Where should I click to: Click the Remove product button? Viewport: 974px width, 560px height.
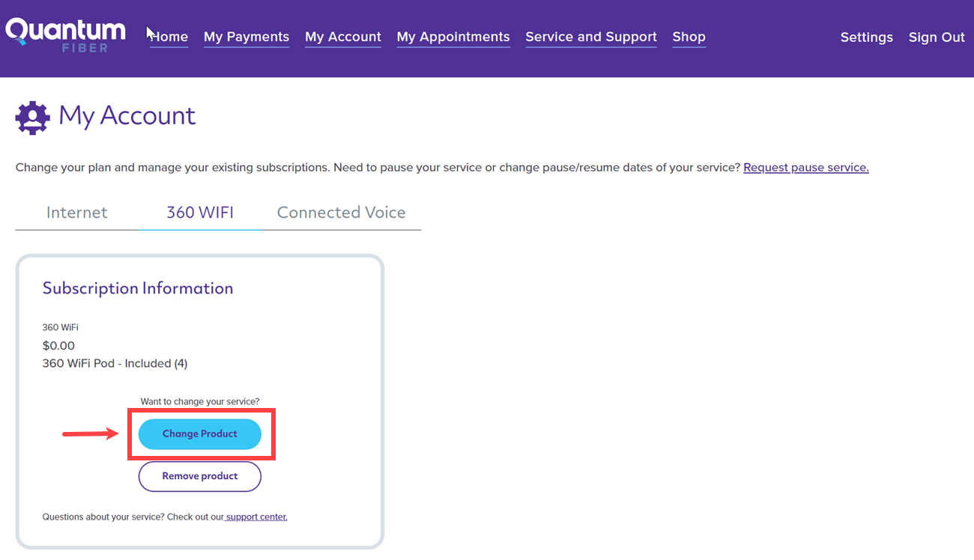200,476
